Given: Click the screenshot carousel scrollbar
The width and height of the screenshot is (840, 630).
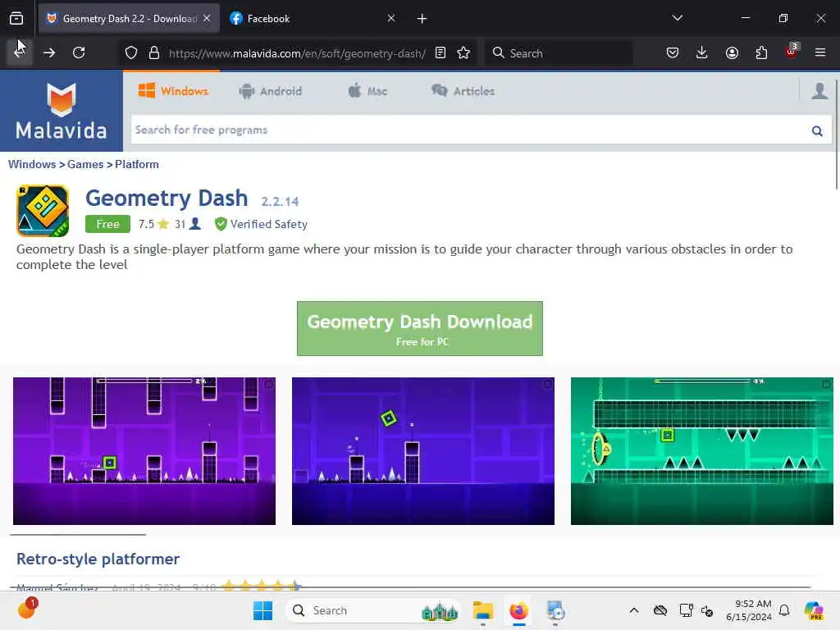Looking at the screenshot, I should [x=78, y=534].
